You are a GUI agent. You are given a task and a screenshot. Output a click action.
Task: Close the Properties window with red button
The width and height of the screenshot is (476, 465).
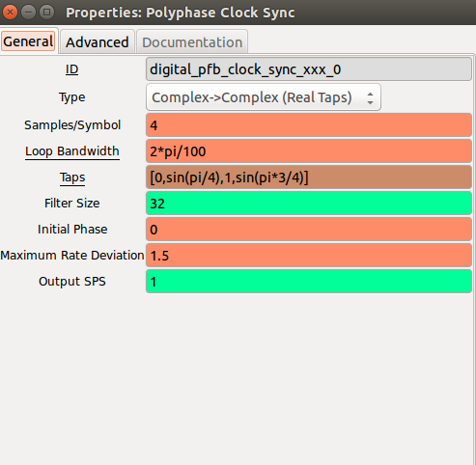[x=10, y=13]
